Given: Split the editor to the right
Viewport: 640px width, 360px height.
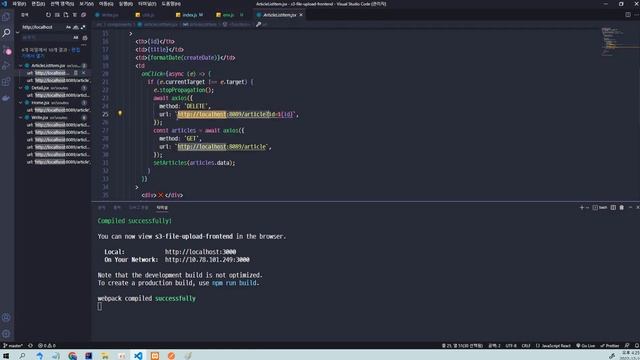Looking at the screenshot, I should tap(628, 15).
